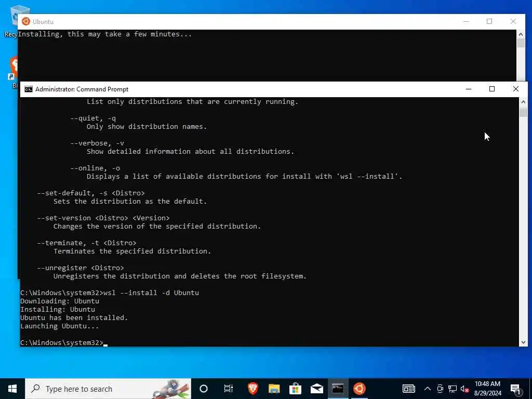532x399 pixels.
Task: Switch to Ubuntu via its taskbar icon
Action: point(360,389)
